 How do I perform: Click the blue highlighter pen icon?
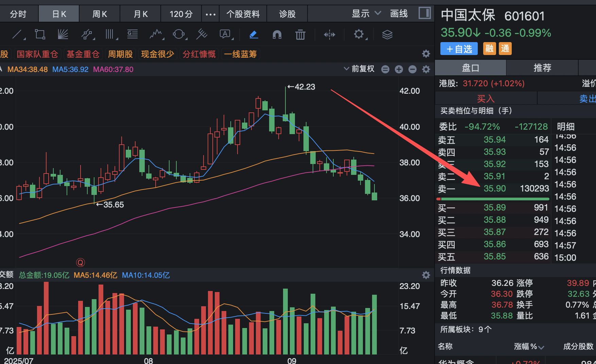point(254,34)
